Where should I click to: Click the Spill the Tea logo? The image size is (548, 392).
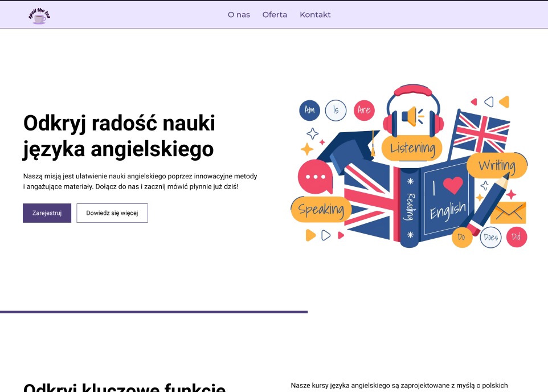(38, 15)
